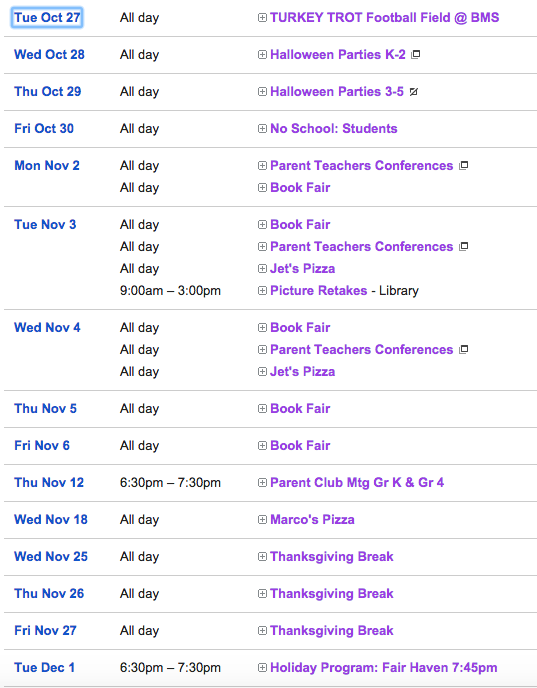Open the Wed Nov 18 date link
Image resolution: width=537 pixels, height=688 pixels.
click(x=51, y=520)
